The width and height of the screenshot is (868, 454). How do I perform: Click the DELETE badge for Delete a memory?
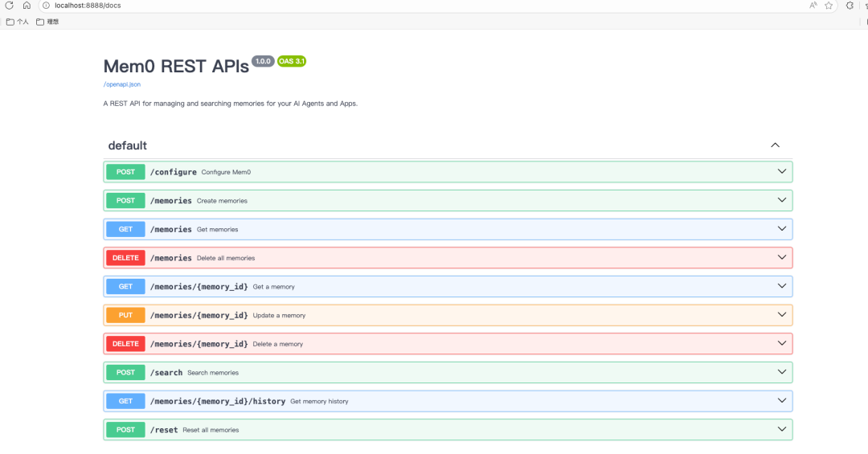[125, 344]
